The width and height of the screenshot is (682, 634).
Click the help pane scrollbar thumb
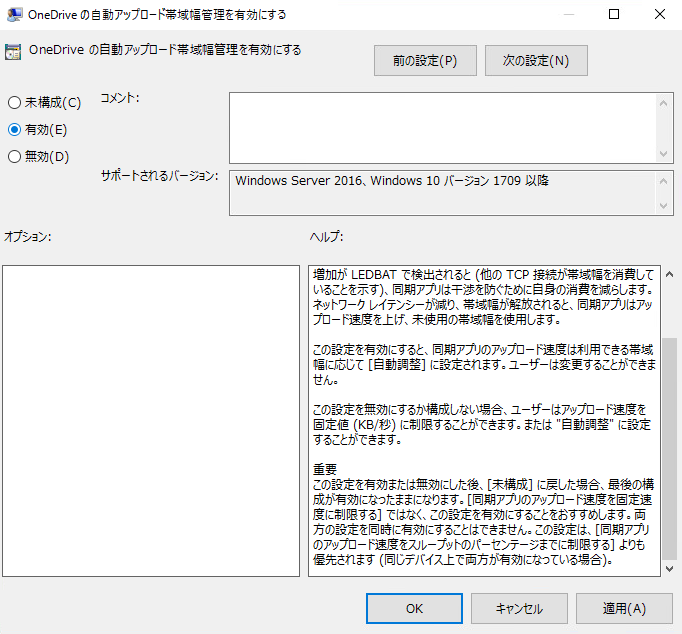669,449
